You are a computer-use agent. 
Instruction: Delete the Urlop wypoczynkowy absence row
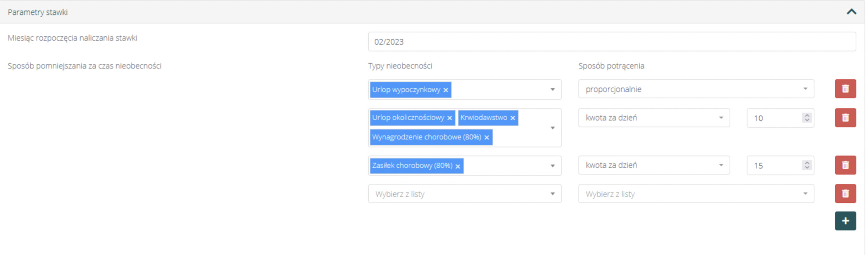pos(845,89)
